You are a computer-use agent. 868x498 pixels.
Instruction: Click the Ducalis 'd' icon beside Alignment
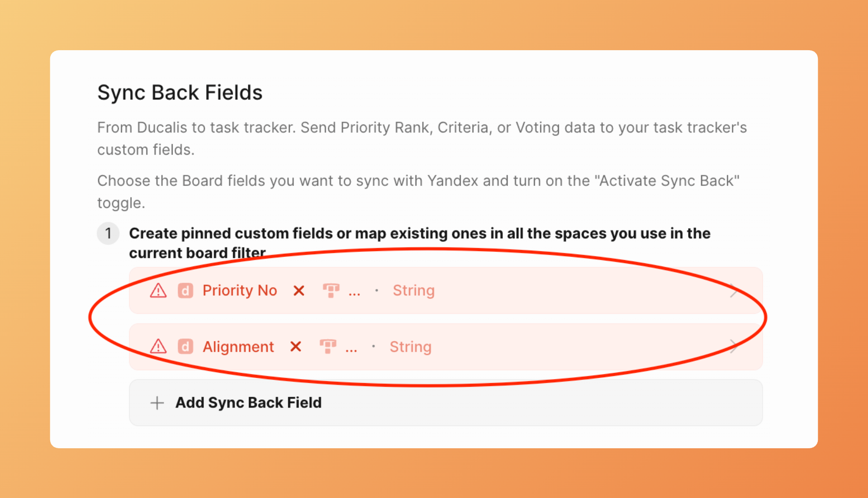(185, 346)
